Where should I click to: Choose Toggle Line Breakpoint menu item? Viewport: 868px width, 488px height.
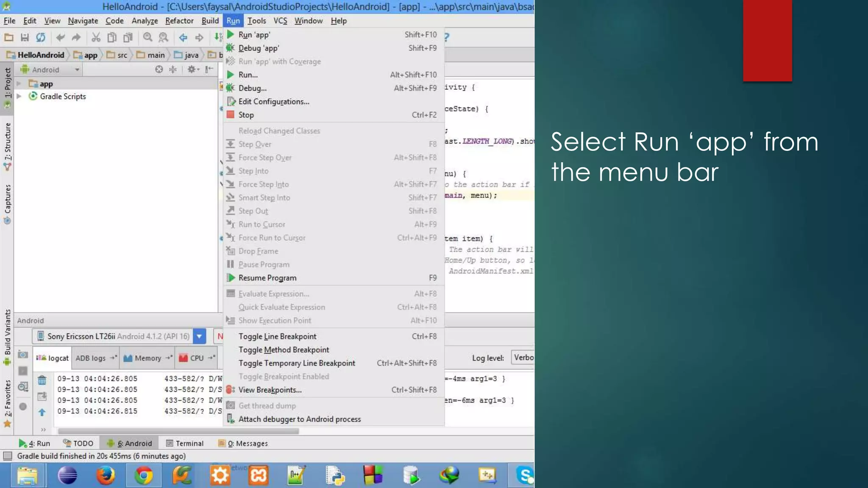coord(334,336)
